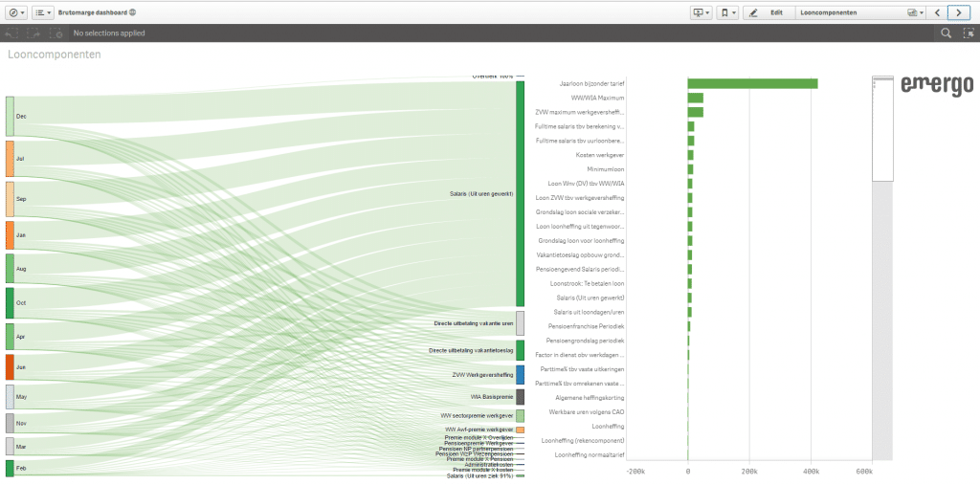Open the selections tool icon
This screenshot has height=485, width=980.
[x=968, y=33]
